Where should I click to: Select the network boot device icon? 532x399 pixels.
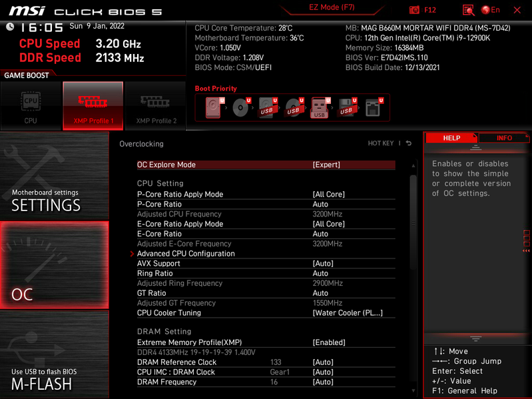point(374,108)
